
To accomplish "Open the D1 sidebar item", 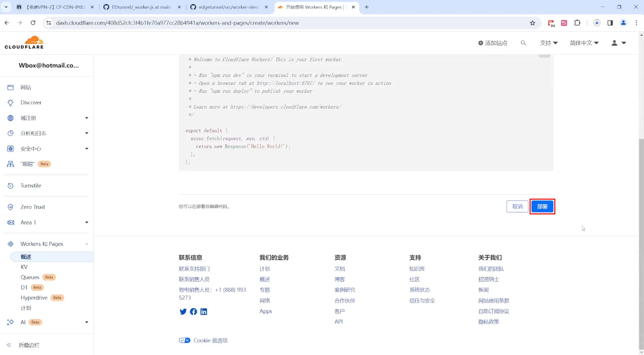I will (24, 287).
